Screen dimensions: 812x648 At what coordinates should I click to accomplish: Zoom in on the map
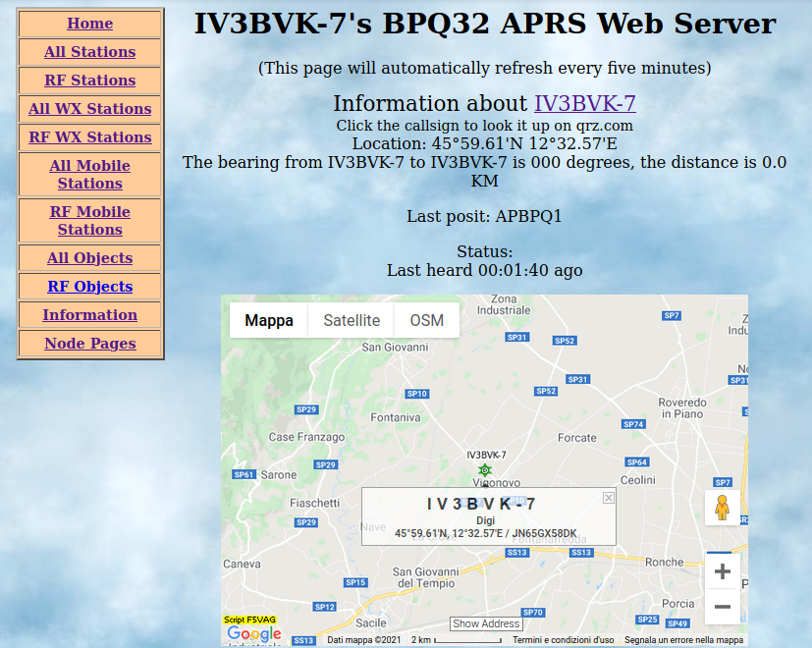pyautogui.click(x=722, y=571)
